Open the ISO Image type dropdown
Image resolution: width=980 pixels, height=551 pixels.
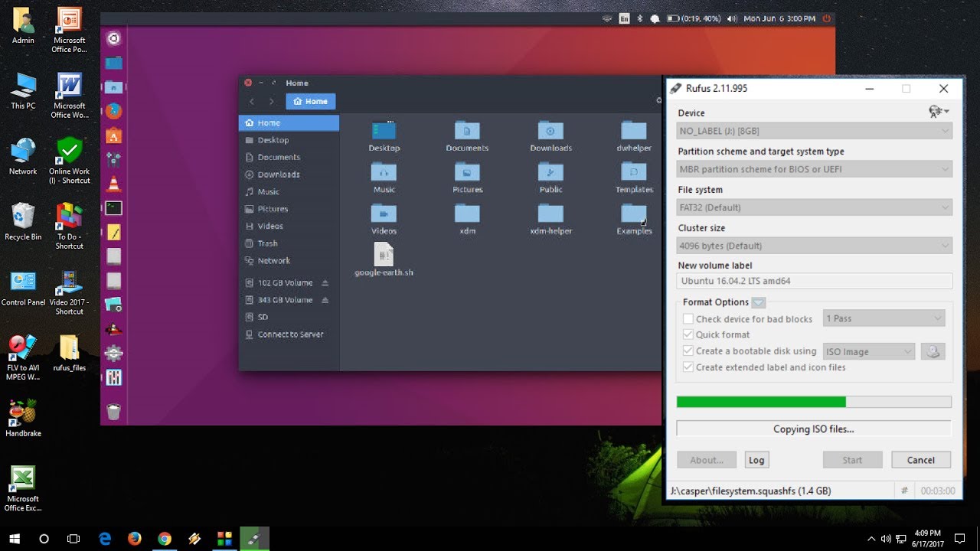click(x=869, y=352)
